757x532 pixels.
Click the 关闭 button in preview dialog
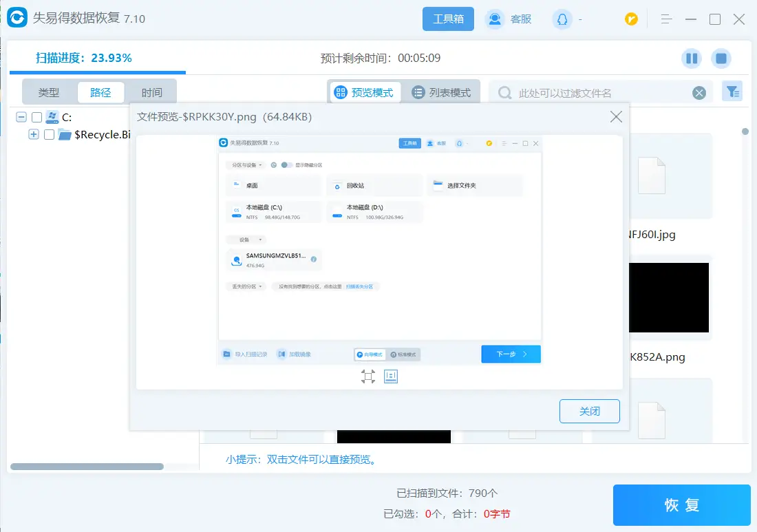click(x=589, y=411)
